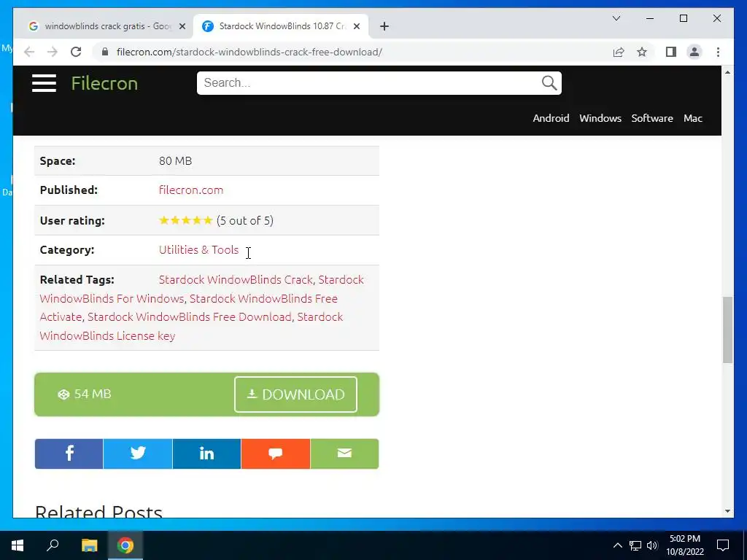Open the filecron.com publisher link
The width and height of the screenshot is (747, 560).
coord(191,190)
